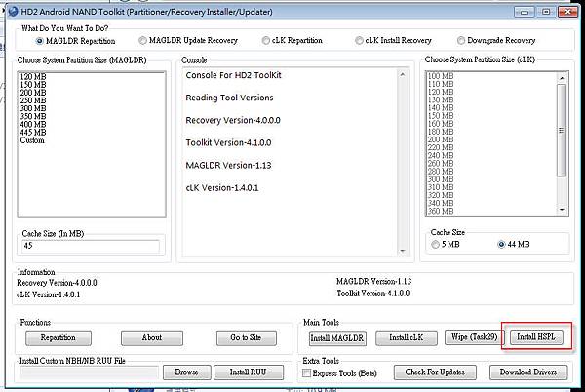Select 350 MB in MAGLDR size list
Screen dimensions: 585x392
(x=33, y=116)
